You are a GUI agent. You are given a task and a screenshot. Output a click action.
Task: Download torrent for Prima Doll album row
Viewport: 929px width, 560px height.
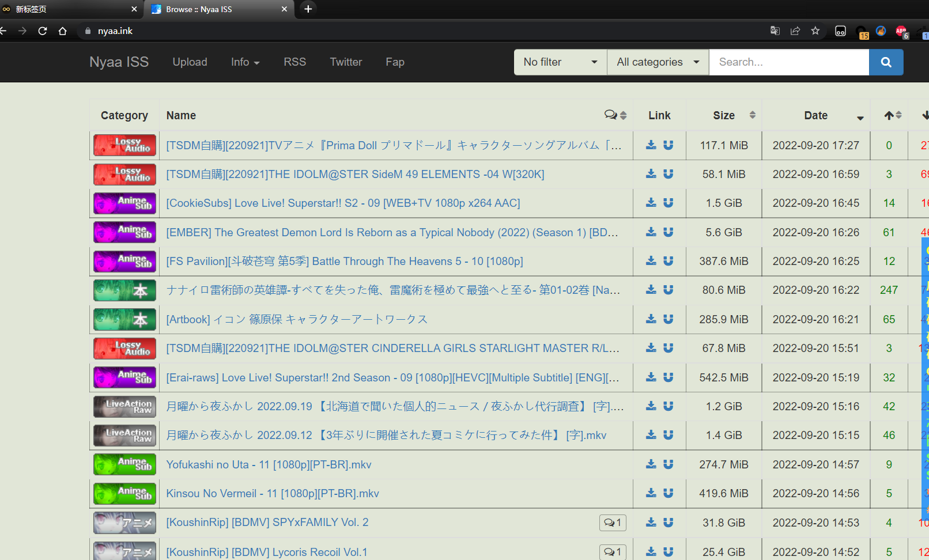pos(651,145)
